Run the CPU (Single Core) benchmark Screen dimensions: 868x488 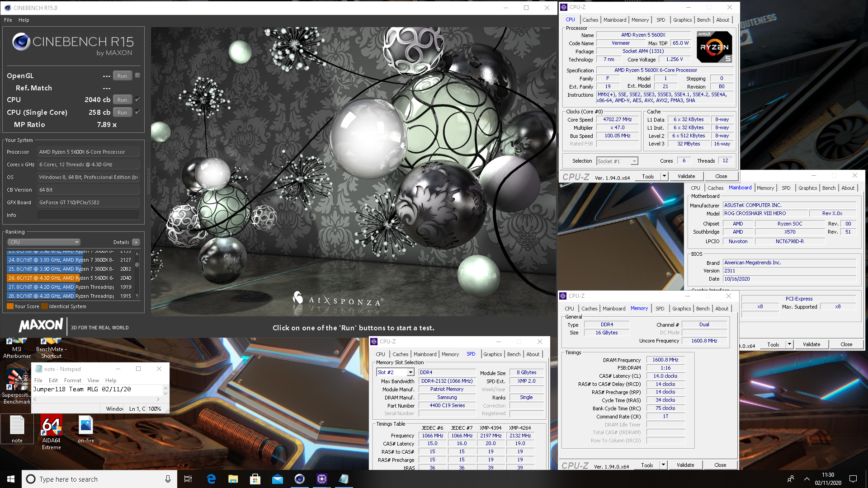pos(122,113)
